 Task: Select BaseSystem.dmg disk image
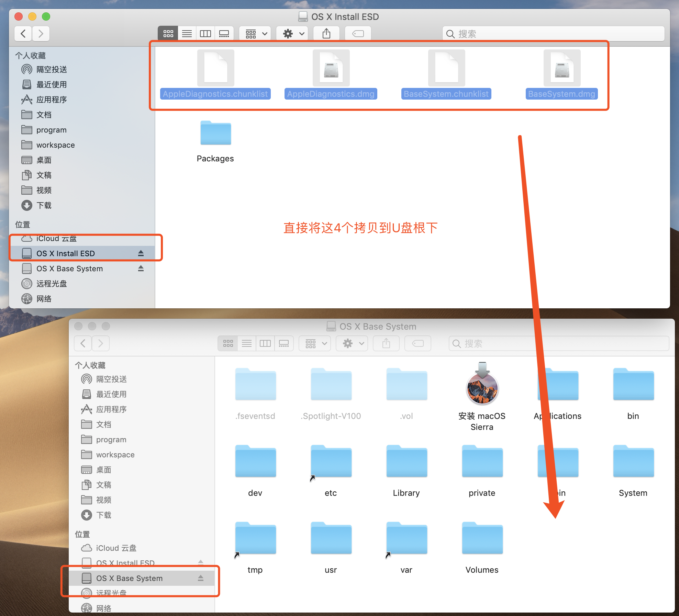click(562, 75)
